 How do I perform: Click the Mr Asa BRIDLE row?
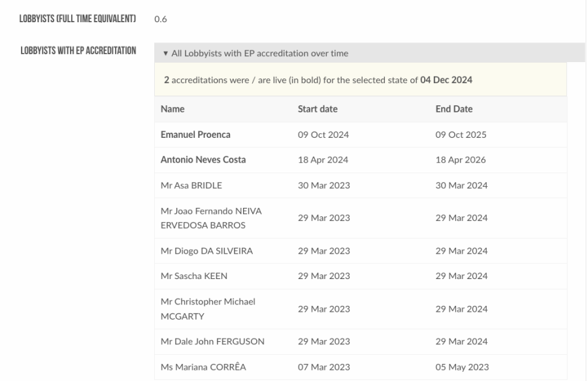(x=361, y=186)
